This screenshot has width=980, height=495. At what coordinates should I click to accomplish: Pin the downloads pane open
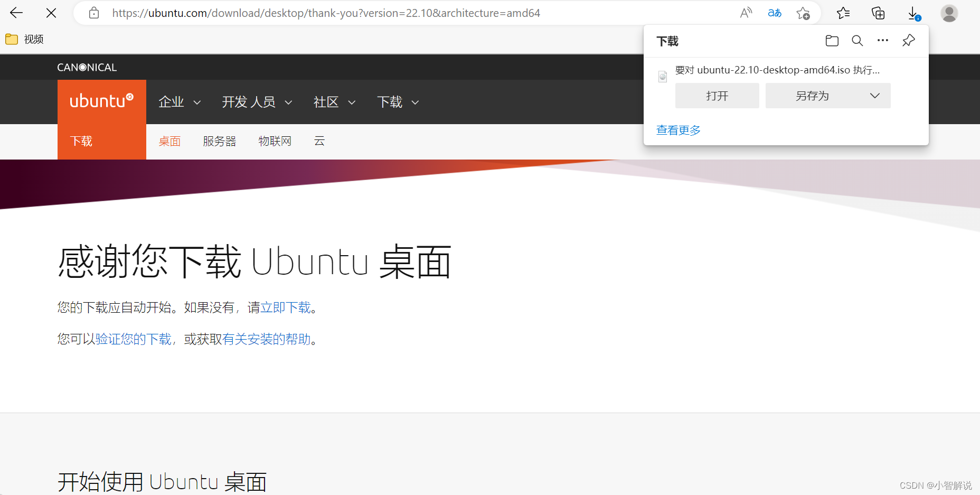coord(908,40)
